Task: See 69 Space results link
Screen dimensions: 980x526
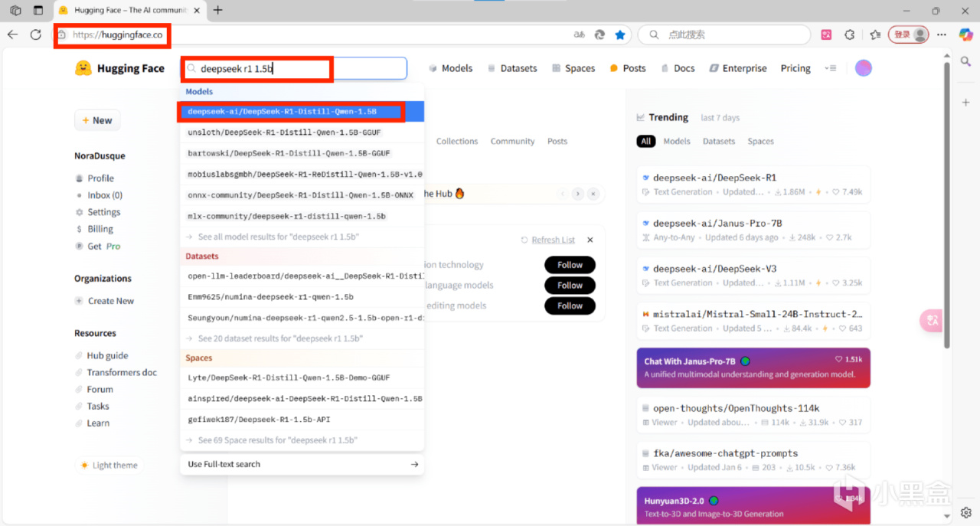Action: click(x=302, y=440)
